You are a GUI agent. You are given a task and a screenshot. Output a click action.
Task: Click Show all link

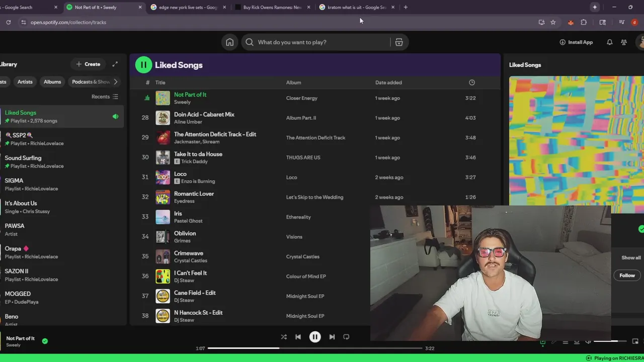[x=631, y=257]
